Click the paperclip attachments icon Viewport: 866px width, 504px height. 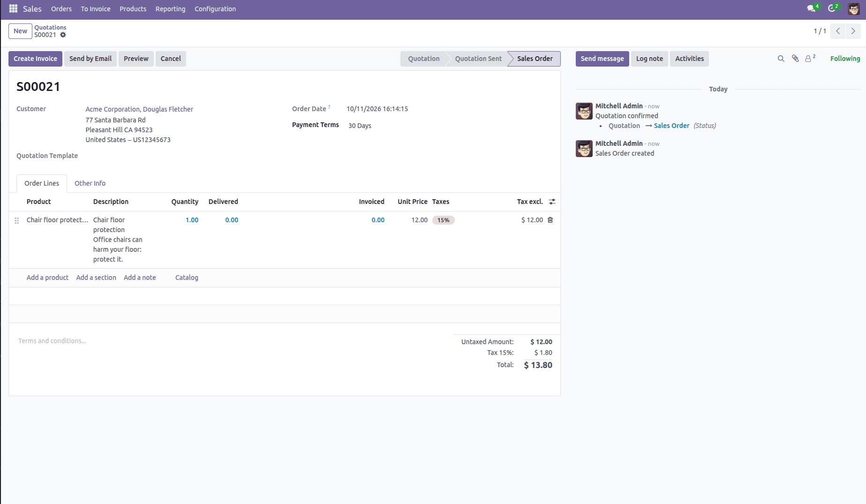point(795,59)
